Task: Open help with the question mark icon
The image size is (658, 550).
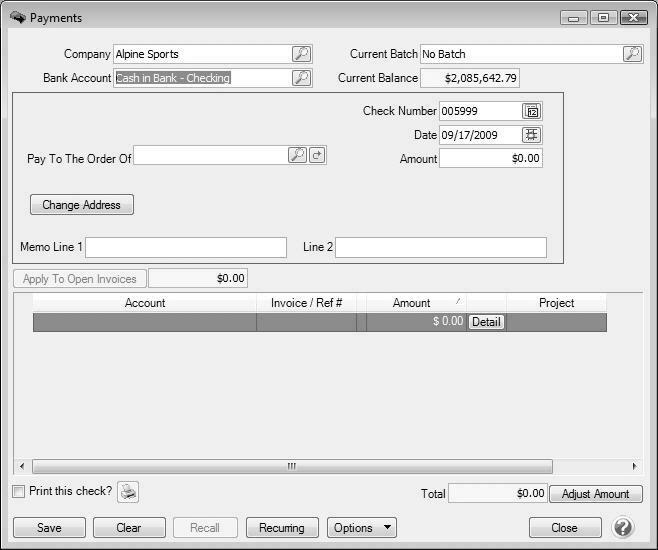Action: tap(623, 527)
